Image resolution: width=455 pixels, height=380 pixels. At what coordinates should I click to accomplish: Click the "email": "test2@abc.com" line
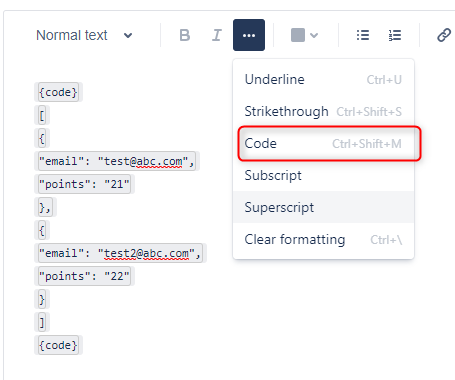[120, 253]
